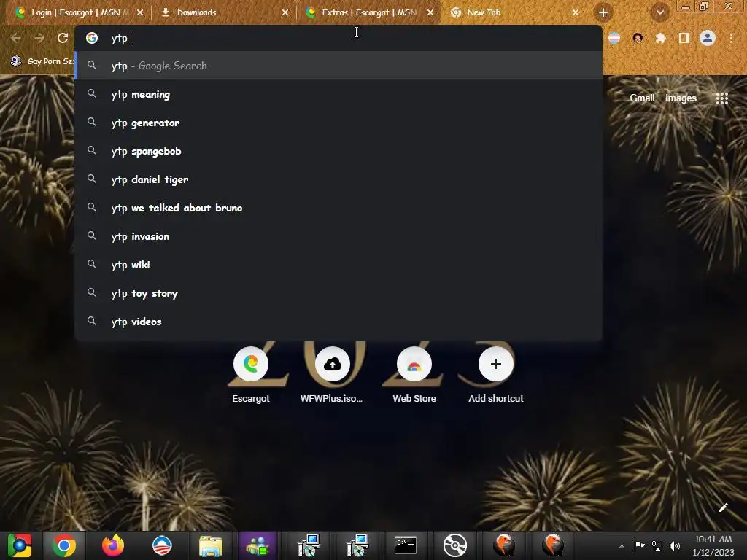Image resolution: width=747 pixels, height=560 pixels.
Task: Open the volume speaker tray icon
Action: point(674,545)
